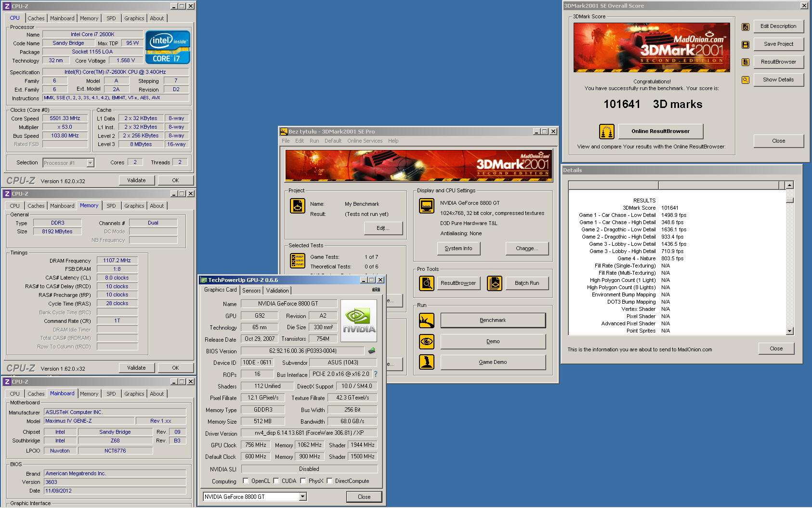Click the Intel Core i7 logo

coord(168,47)
